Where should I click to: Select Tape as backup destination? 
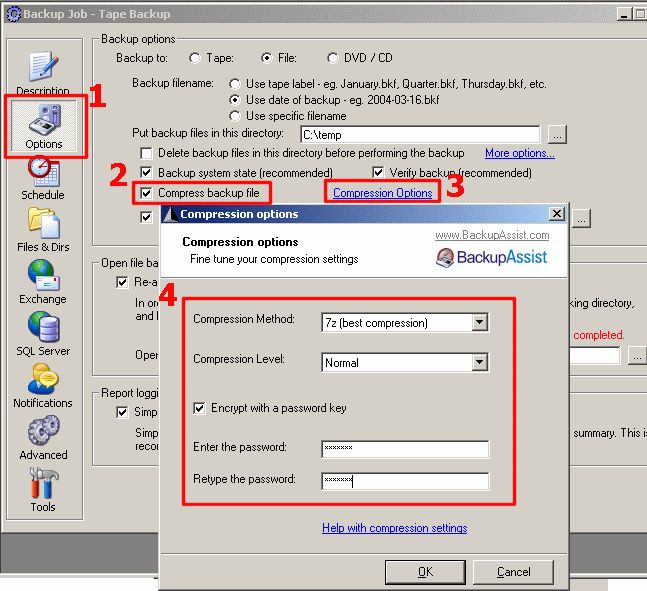pyautogui.click(x=195, y=58)
